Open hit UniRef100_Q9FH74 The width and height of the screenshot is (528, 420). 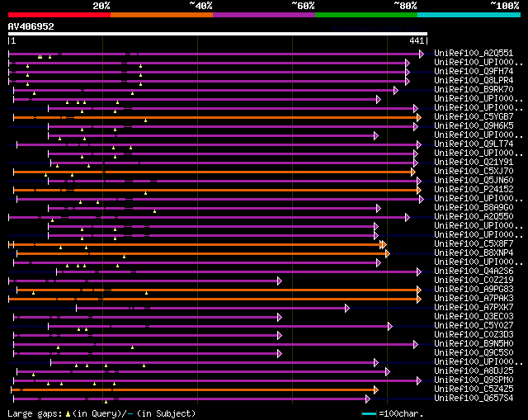(474, 72)
